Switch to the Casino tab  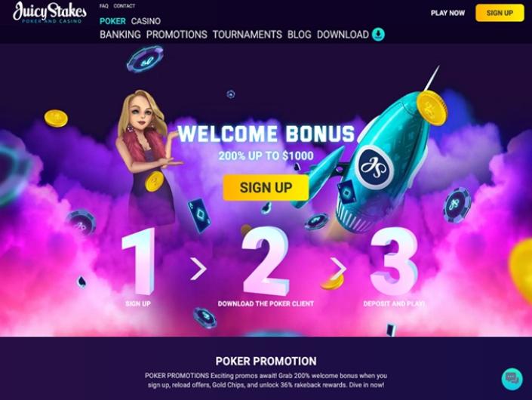click(146, 21)
